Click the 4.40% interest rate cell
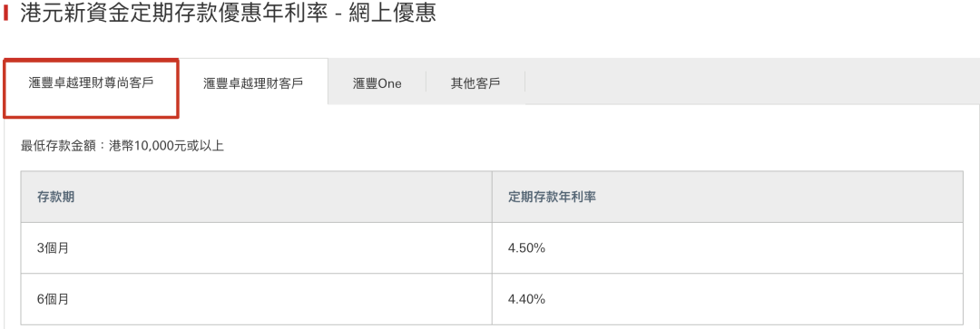 click(728, 299)
